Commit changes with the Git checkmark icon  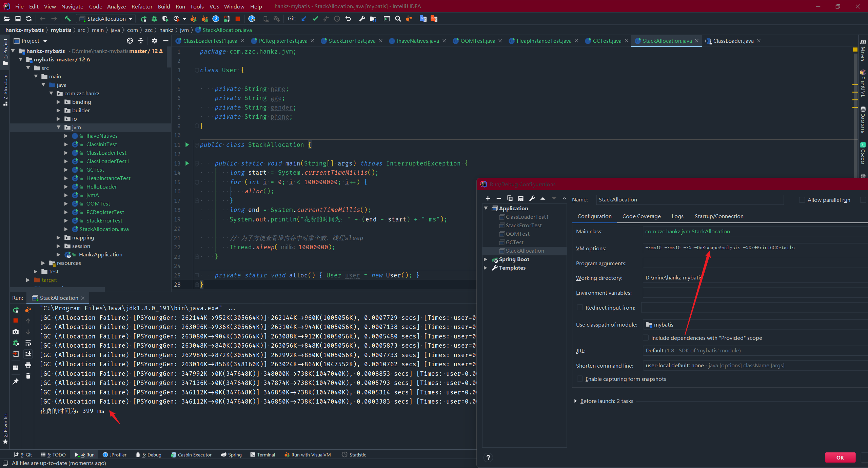[x=315, y=19]
